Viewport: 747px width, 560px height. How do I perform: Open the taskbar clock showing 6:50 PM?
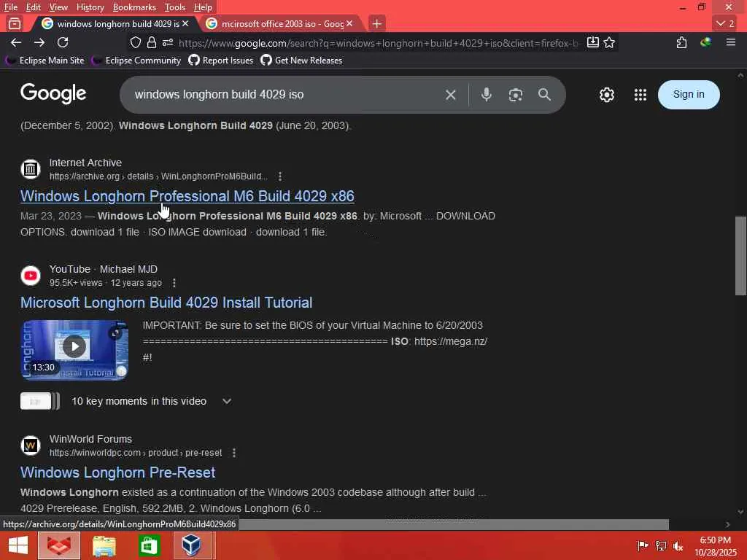coord(715,546)
